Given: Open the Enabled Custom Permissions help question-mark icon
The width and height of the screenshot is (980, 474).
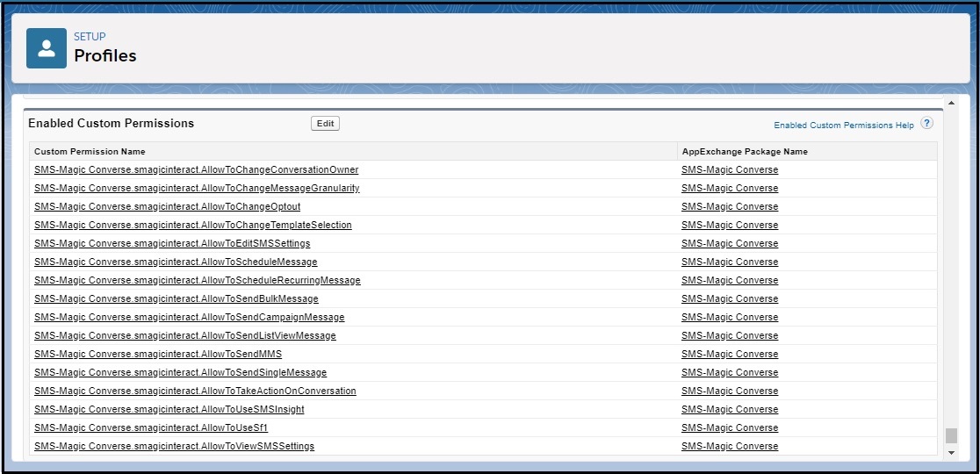Looking at the screenshot, I should click(927, 123).
